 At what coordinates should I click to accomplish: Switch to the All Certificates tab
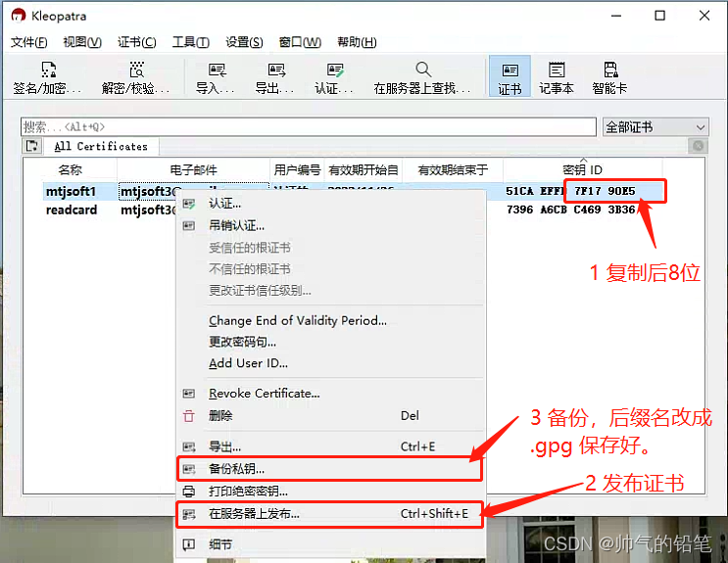tap(101, 146)
